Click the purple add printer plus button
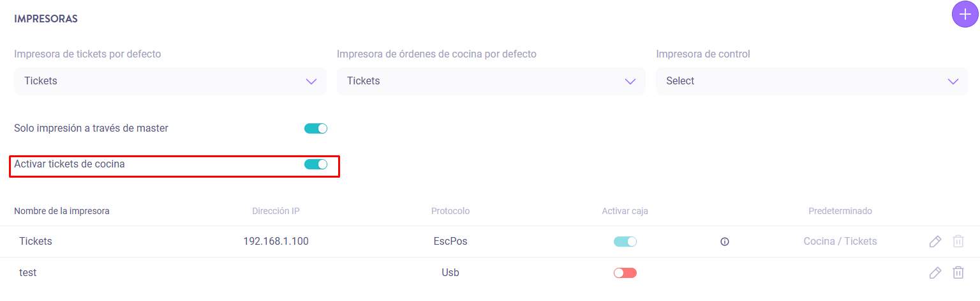The image size is (980, 301). tap(965, 14)
